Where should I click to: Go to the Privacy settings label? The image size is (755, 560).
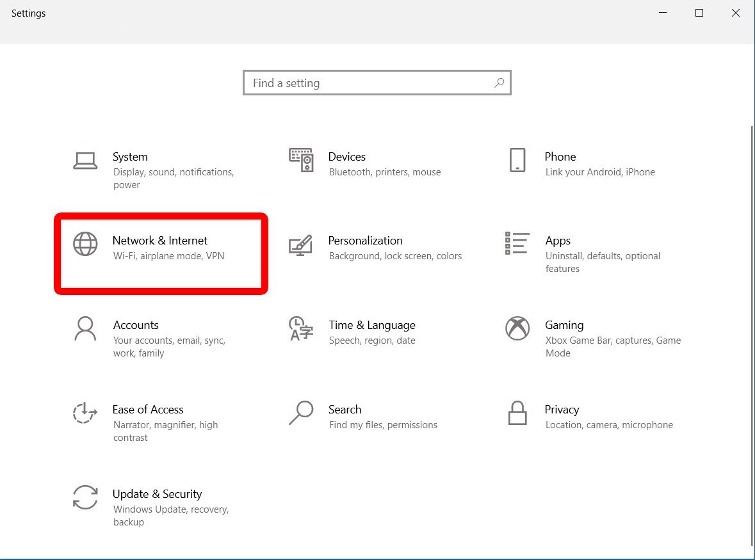coord(562,410)
